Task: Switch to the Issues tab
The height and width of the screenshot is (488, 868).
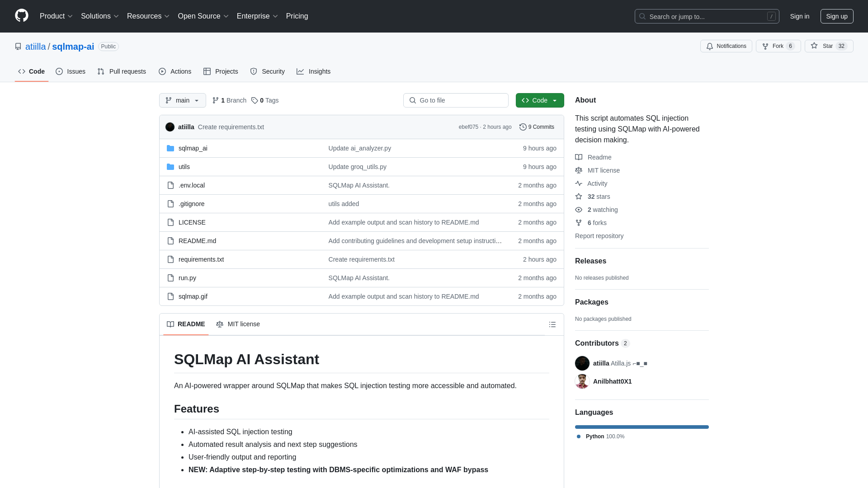Action: click(x=71, y=71)
